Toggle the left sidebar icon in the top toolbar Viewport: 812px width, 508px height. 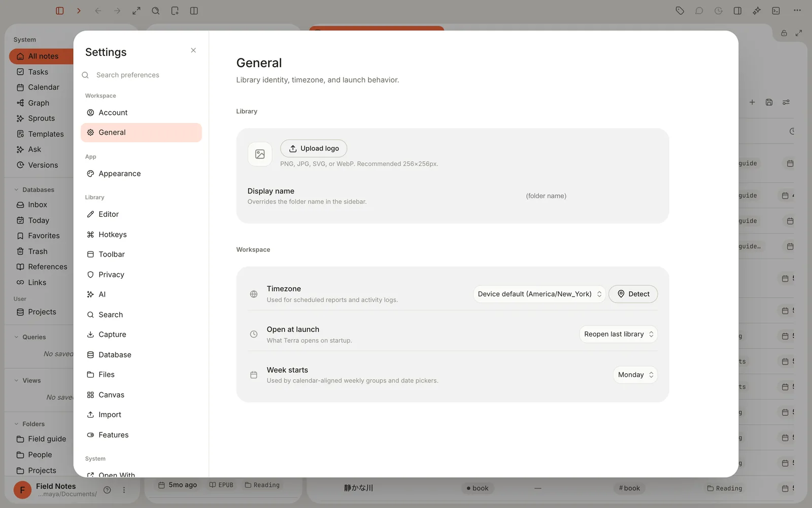pos(60,11)
